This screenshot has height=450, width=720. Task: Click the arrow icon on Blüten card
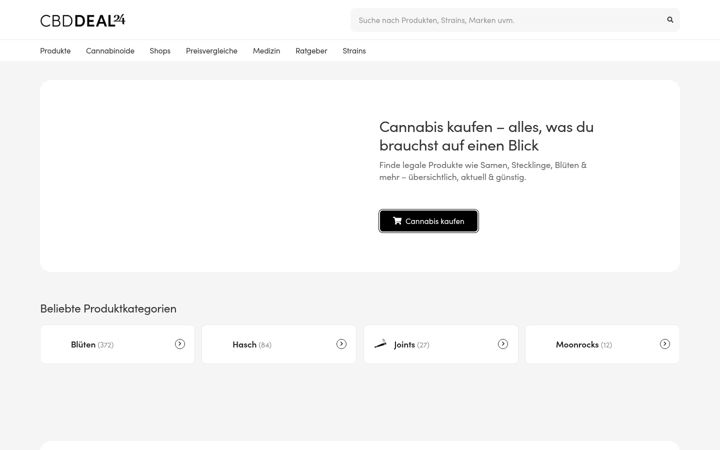tap(180, 344)
